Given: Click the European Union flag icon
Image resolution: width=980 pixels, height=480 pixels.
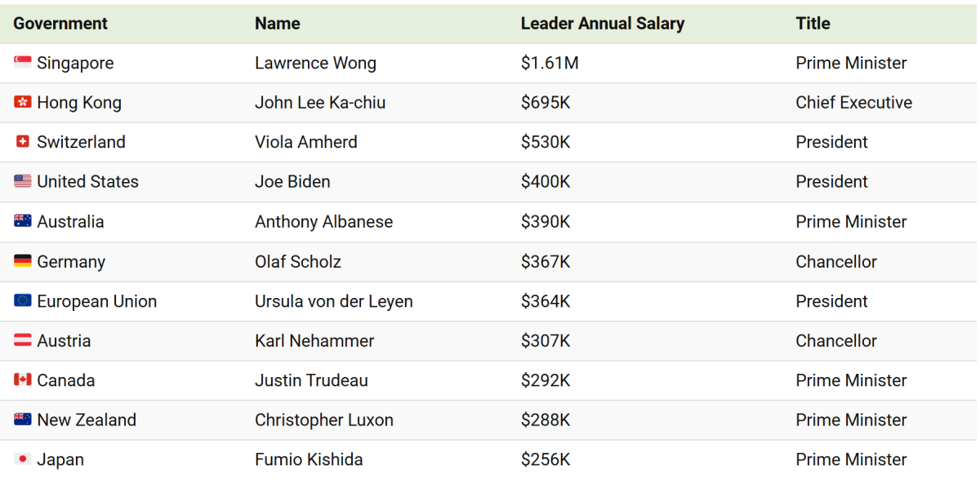Looking at the screenshot, I should tap(23, 300).
